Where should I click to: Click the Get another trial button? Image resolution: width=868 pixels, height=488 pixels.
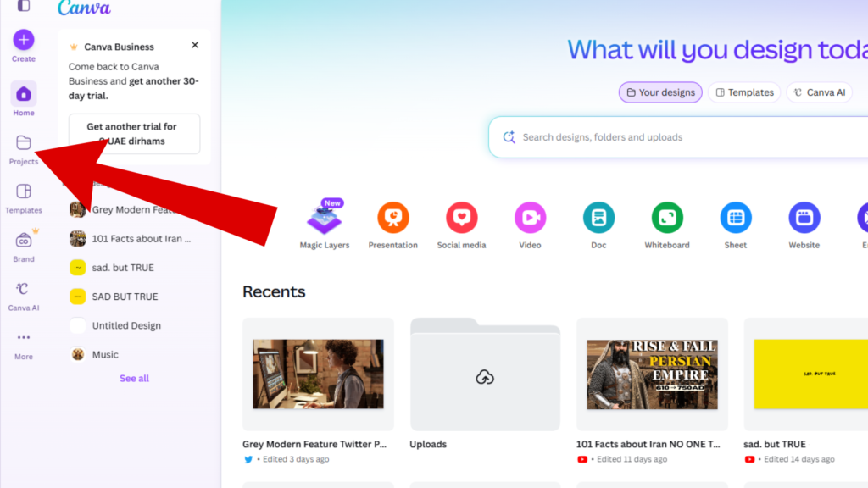click(134, 134)
